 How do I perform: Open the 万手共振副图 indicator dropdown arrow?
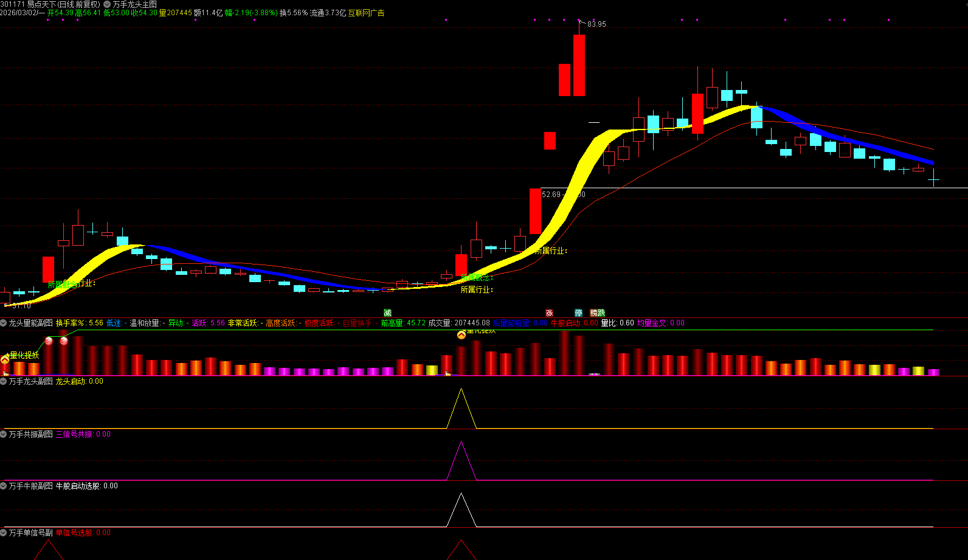[4, 434]
